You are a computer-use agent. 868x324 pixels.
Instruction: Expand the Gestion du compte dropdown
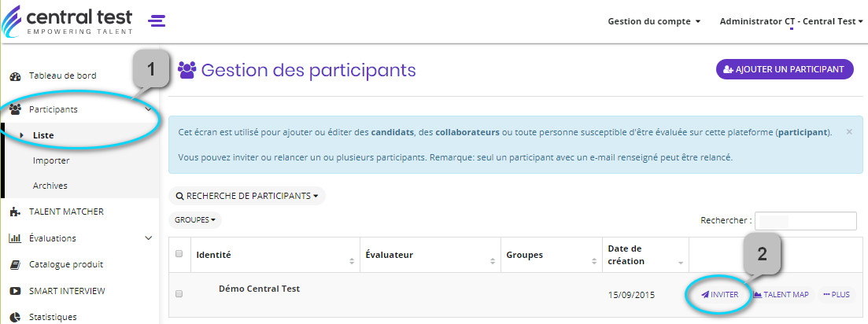pos(654,21)
